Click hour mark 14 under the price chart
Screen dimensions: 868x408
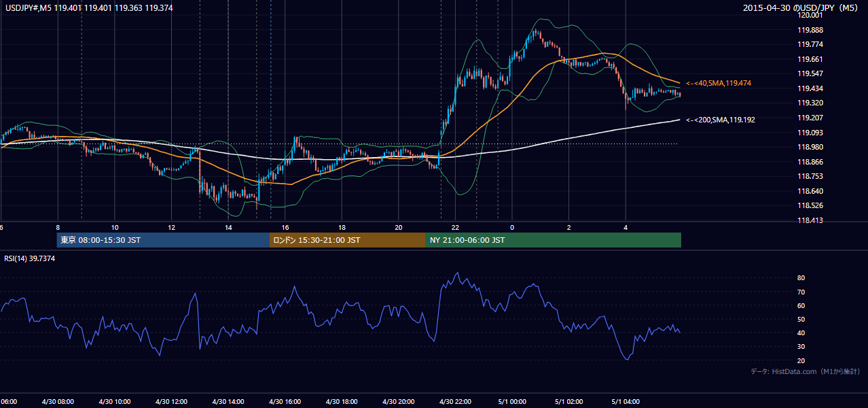[x=229, y=228]
